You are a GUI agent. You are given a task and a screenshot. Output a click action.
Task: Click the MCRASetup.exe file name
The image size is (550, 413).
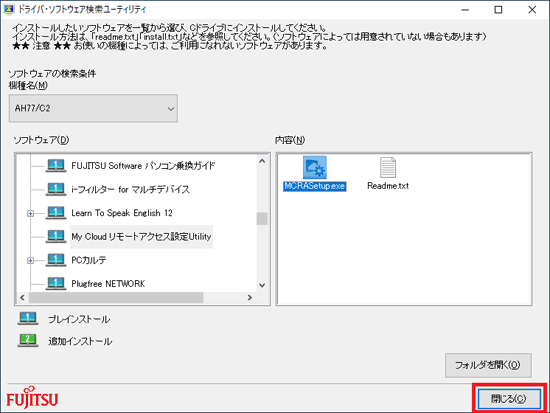pyautogui.click(x=315, y=186)
